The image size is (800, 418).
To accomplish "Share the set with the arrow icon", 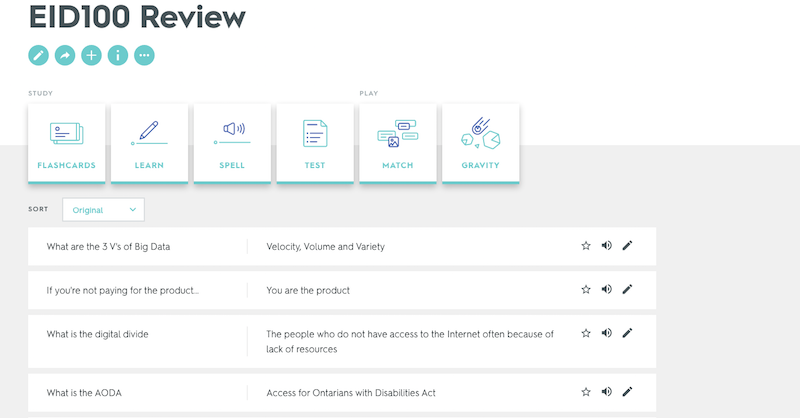I will pos(65,55).
